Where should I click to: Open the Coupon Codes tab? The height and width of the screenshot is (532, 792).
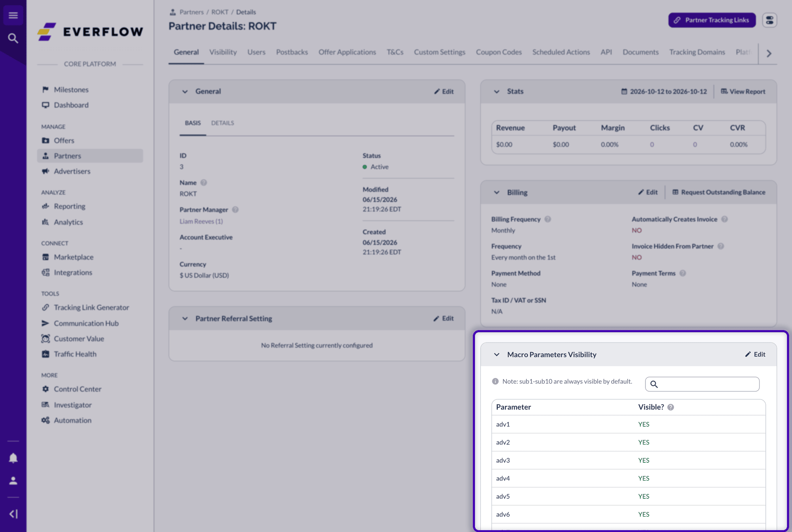(499, 52)
